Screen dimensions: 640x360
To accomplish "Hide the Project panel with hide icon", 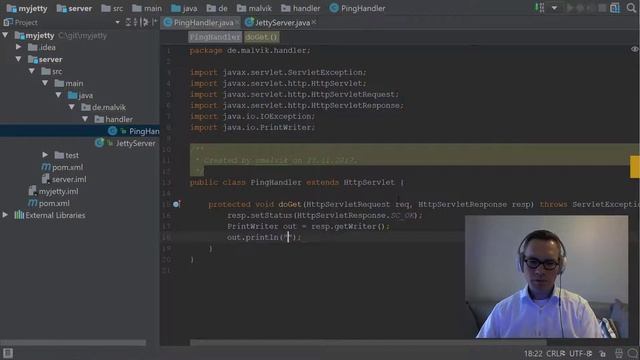I will click(x=154, y=22).
